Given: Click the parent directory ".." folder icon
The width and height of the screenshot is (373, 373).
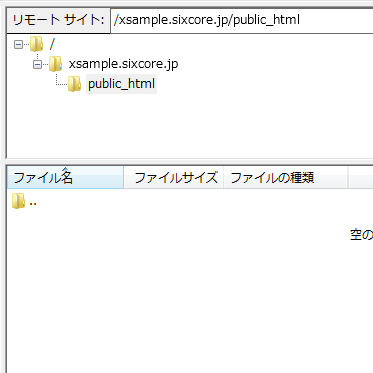Looking at the screenshot, I should pyautogui.click(x=18, y=201).
